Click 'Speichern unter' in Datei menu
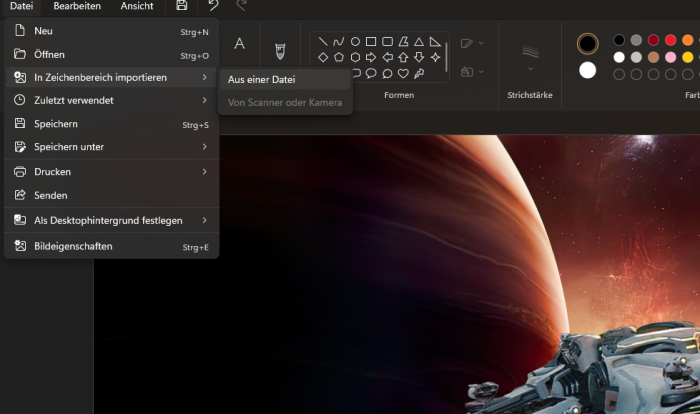This screenshot has height=414, width=700. pyautogui.click(x=110, y=147)
